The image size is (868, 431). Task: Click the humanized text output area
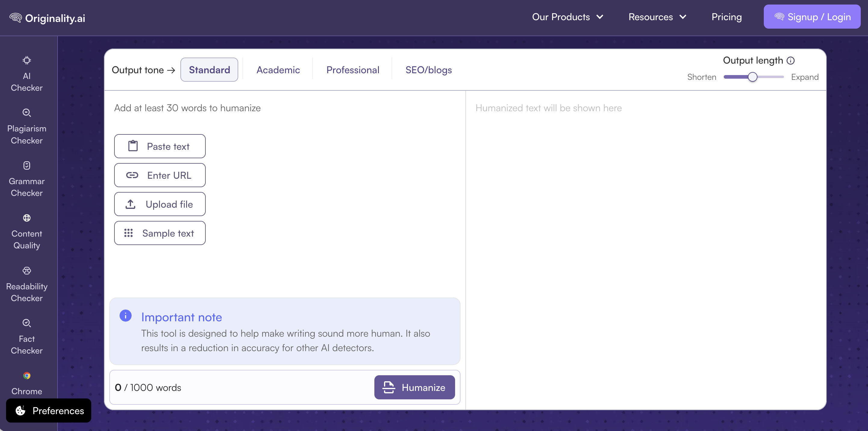(x=646, y=250)
